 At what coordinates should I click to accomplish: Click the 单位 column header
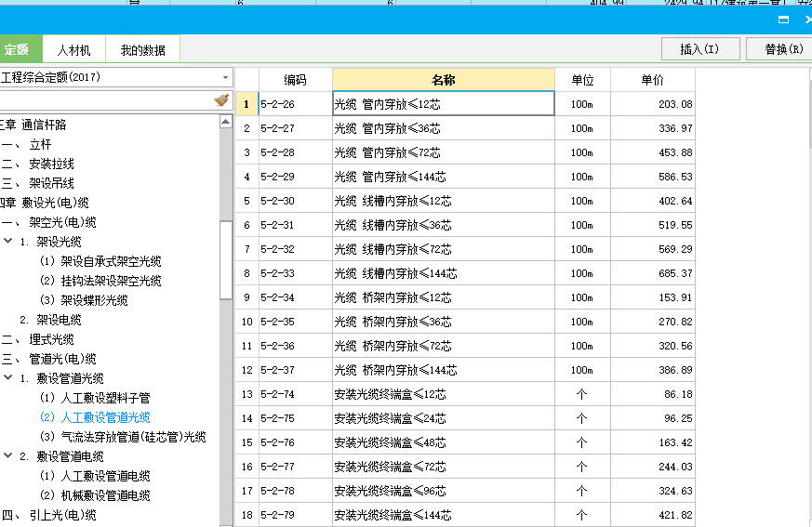(x=582, y=80)
